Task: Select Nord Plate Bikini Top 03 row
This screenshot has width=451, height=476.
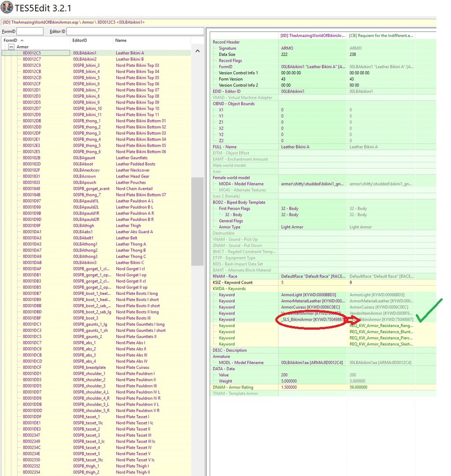Action: 96,65
